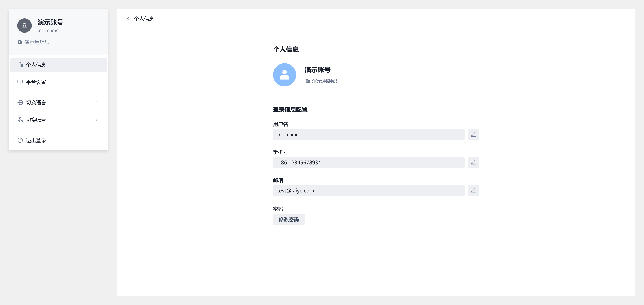
Task: Click the sidebar account name 演示账号
Action: click(x=50, y=22)
